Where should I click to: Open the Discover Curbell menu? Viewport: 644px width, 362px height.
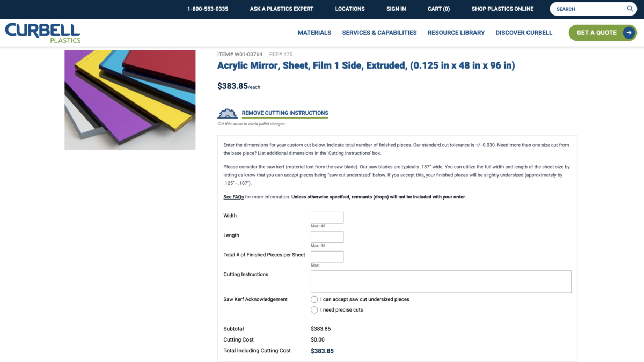pos(524,33)
